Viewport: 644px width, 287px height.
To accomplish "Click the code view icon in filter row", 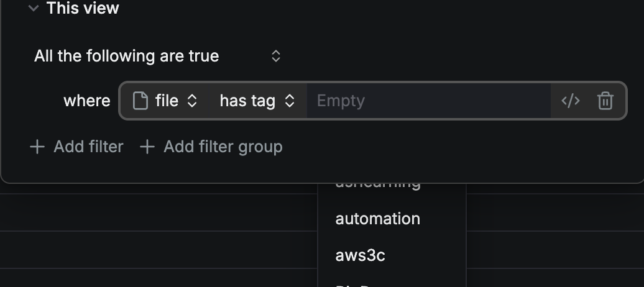I will (x=570, y=101).
